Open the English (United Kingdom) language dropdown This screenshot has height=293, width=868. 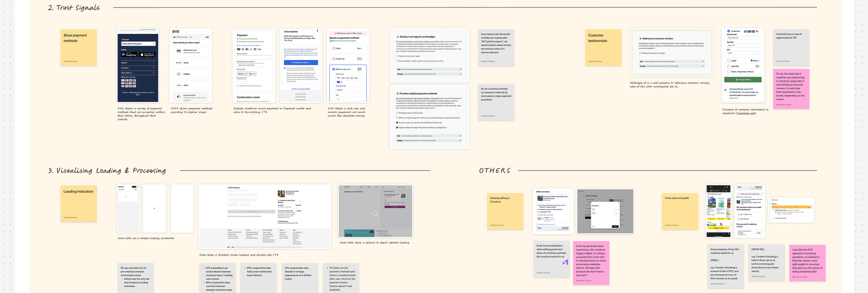pyautogui.click(x=138, y=44)
